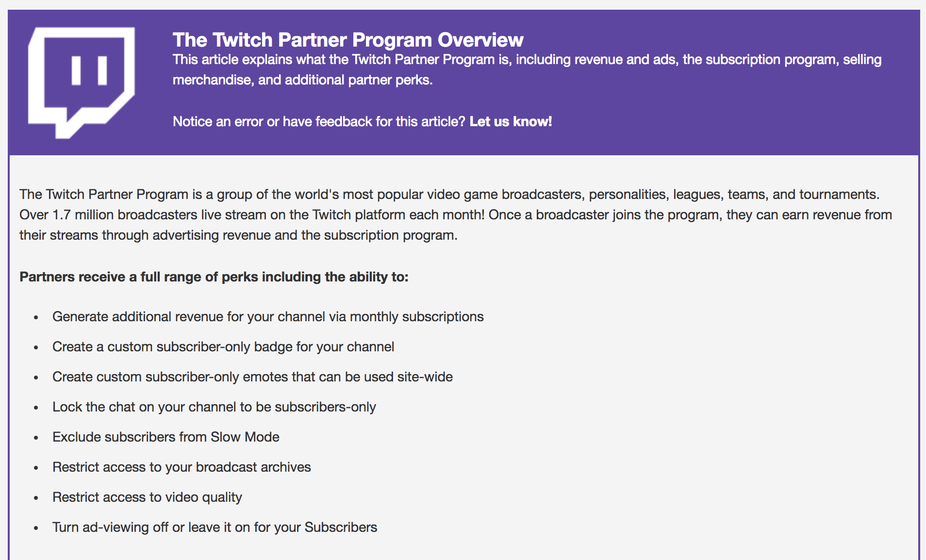Click the bullet beside 'Exclude subscribers from Slow Mode'

click(36, 438)
